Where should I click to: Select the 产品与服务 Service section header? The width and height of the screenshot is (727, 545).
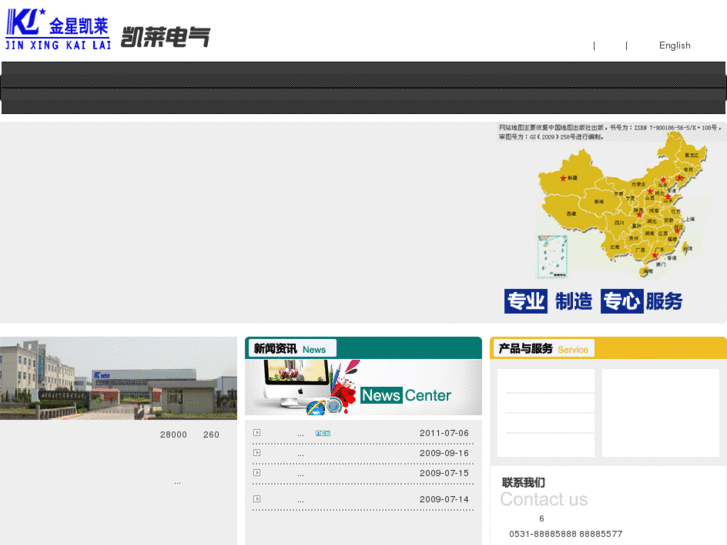coord(543,349)
